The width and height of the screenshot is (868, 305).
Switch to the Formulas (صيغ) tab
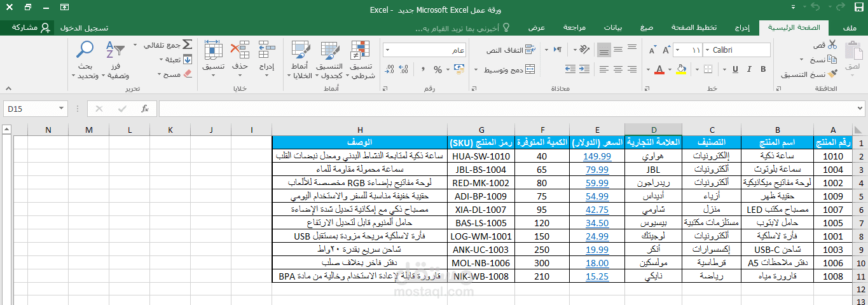[x=647, y=28]
